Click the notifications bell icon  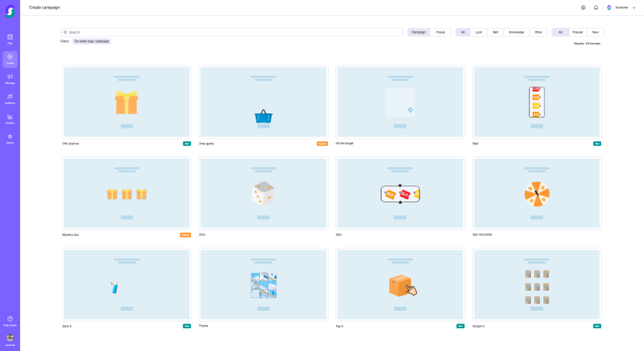tap(595, 8)
